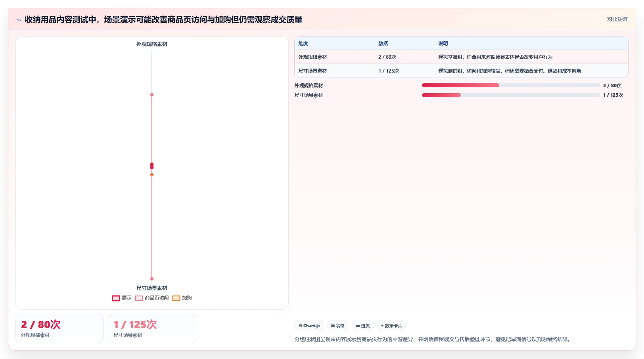Click the orange 加购 data point on chart

(x=152, y=175)
